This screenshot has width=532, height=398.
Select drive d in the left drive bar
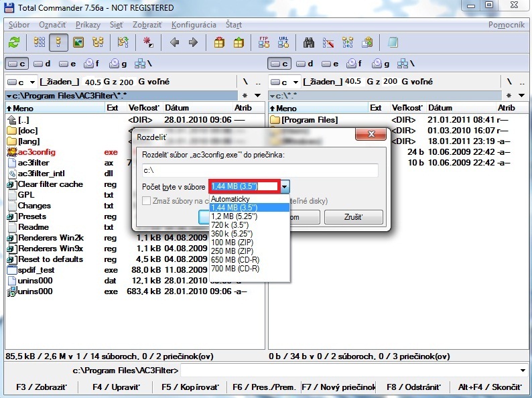pyautogui.click(x=42, y=64)
